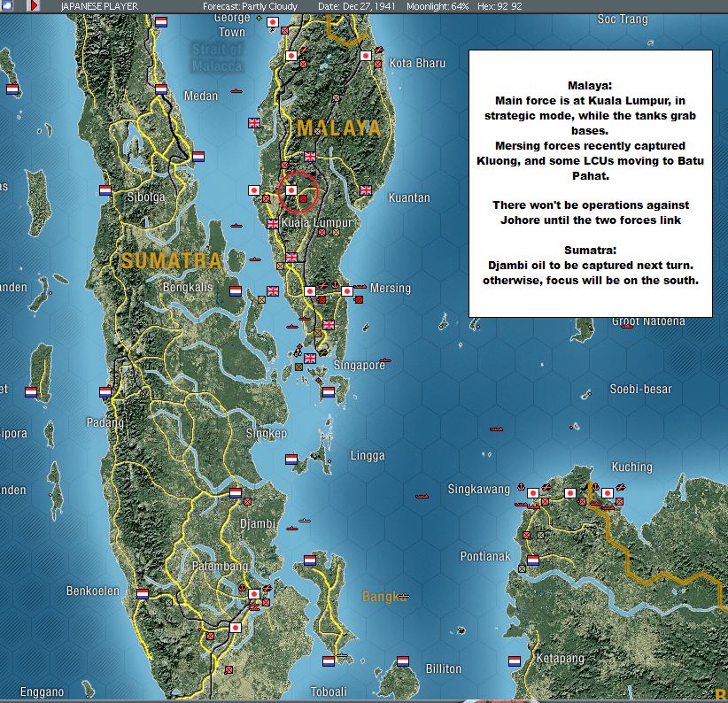Select the British flag base beside Kuantan
The height and width of the screenshot is (703, 728).
point(366,189)
